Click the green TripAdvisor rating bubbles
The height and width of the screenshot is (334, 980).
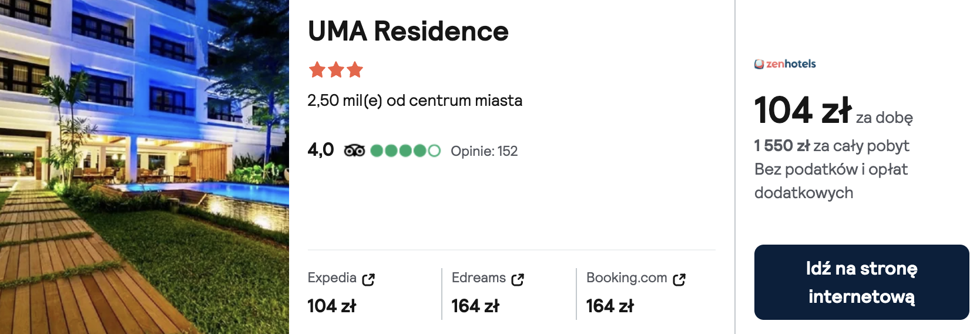point(405,151)
